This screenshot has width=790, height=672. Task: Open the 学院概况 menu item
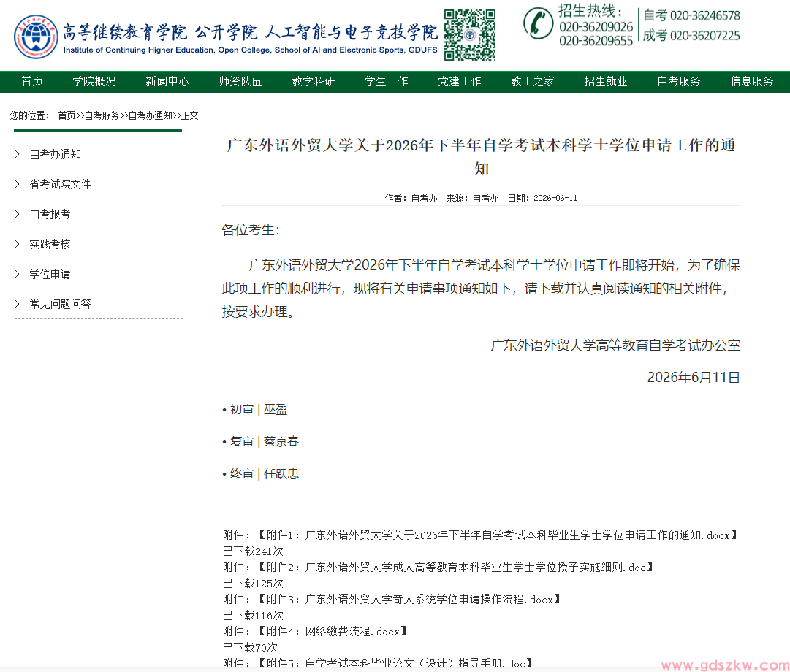click(94, 82)
